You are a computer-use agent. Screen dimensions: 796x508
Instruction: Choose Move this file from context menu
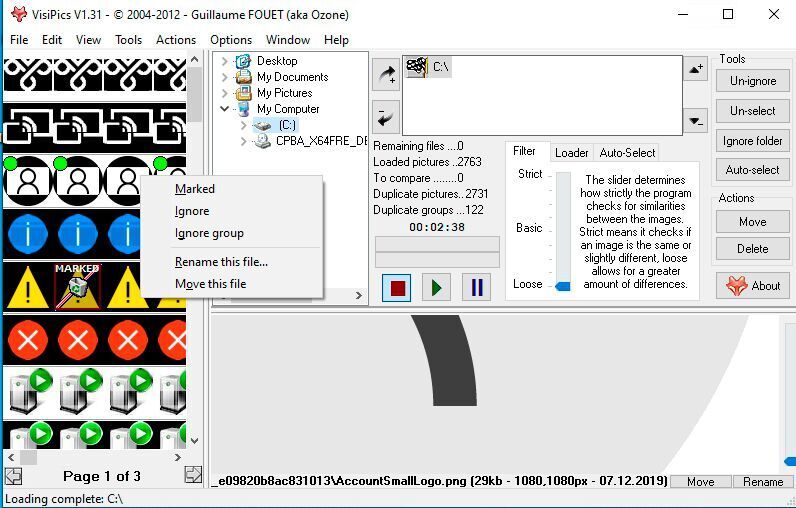(231, 284)
